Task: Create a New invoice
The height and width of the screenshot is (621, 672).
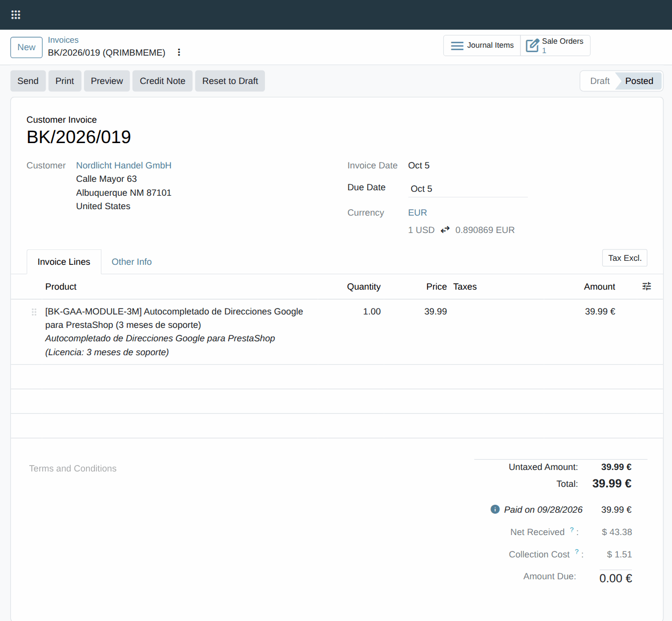Action: click(26, 48)
